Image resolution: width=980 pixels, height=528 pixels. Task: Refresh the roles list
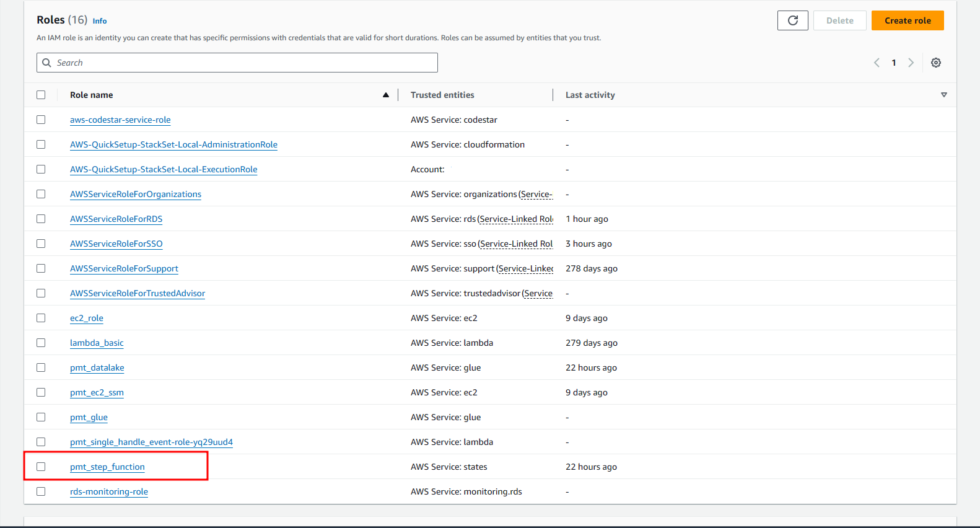[x=792, y=20]
